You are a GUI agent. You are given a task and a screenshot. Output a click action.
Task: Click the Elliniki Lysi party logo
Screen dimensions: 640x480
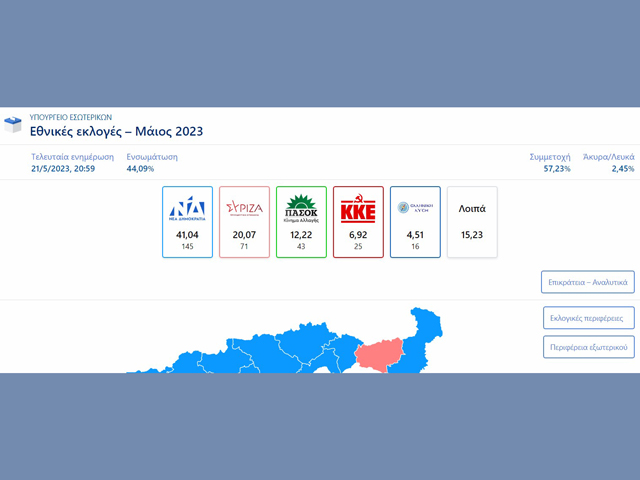(x=415, y=208)
